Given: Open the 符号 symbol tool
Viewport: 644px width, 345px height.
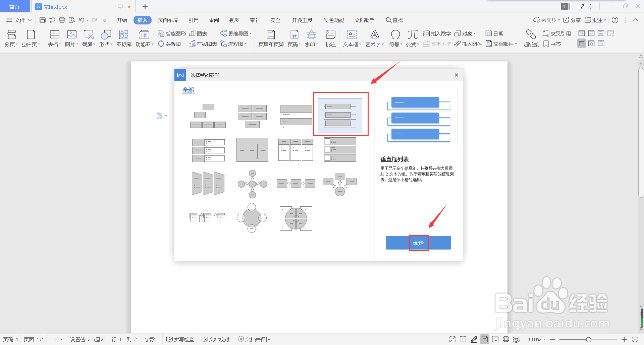Looking at the screenshot, I should [395, 38].
